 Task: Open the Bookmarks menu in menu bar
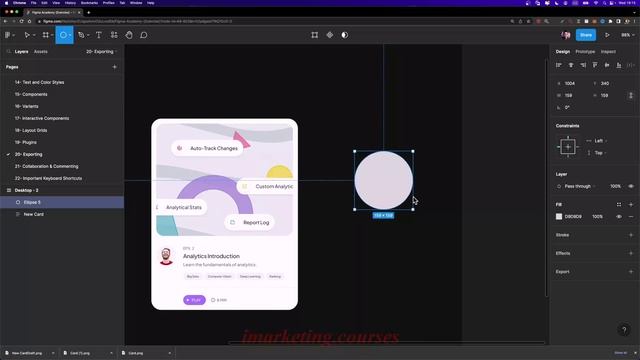click(89, 3)
